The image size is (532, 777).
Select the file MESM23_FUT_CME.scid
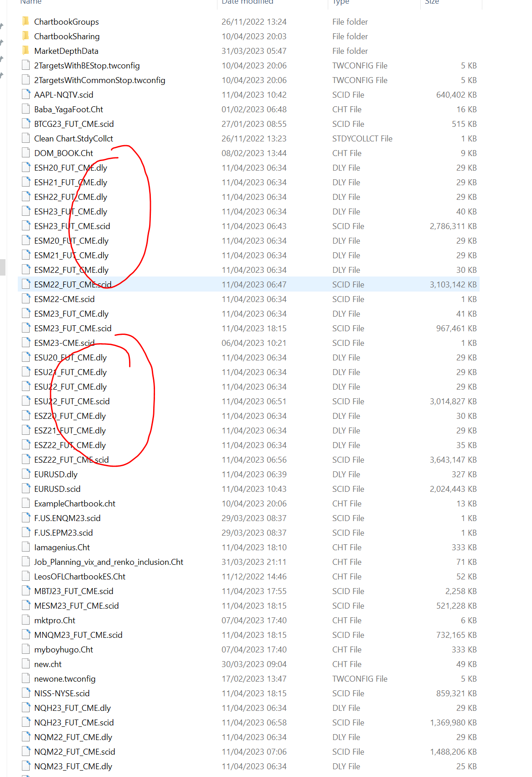click(76, 605)
